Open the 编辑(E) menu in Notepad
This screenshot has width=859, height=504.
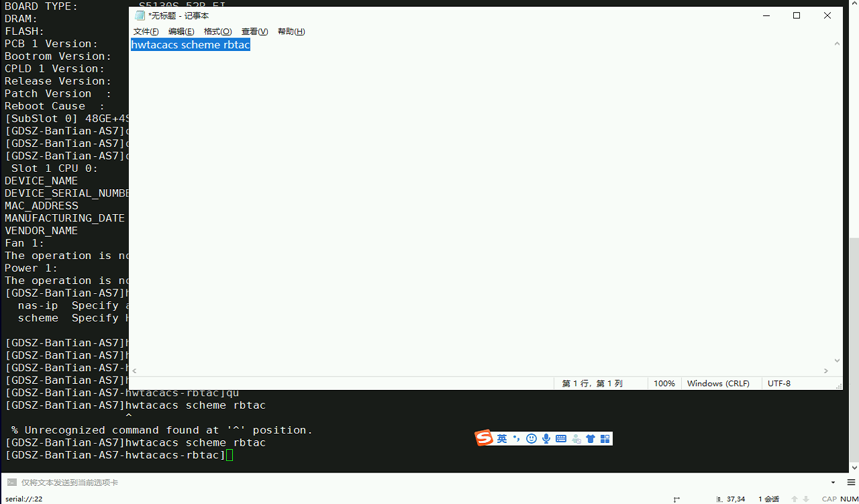(x=181, y=32)
